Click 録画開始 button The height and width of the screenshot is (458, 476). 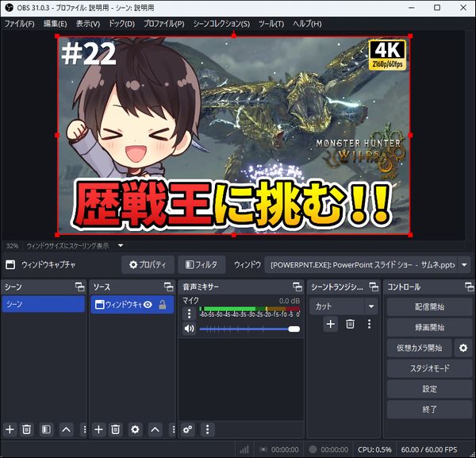click(x=429, y=327)
